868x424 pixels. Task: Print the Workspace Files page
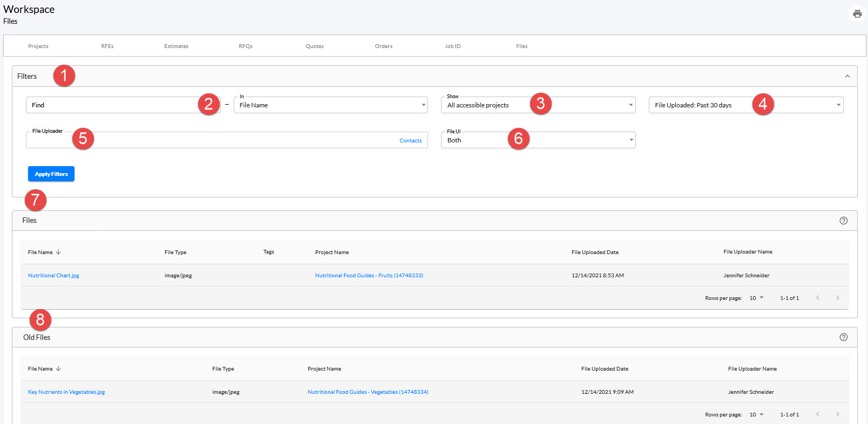coord(857,14)
